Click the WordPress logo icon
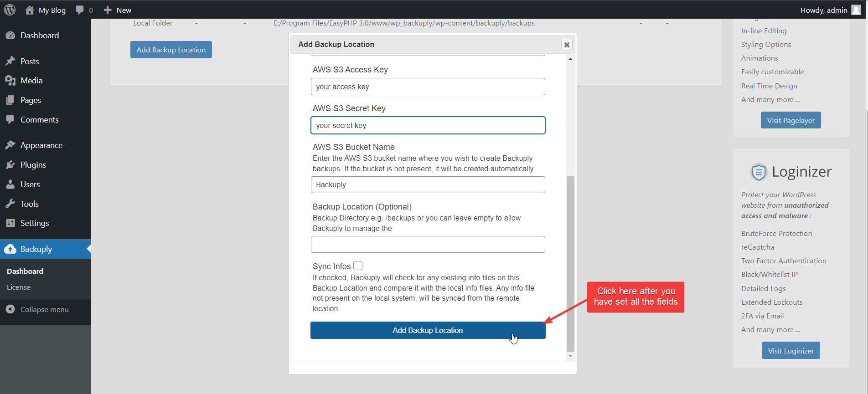Image resolution: width=868 pixels, height=394 pixels. pyautogui.click(x=10, y=10)
